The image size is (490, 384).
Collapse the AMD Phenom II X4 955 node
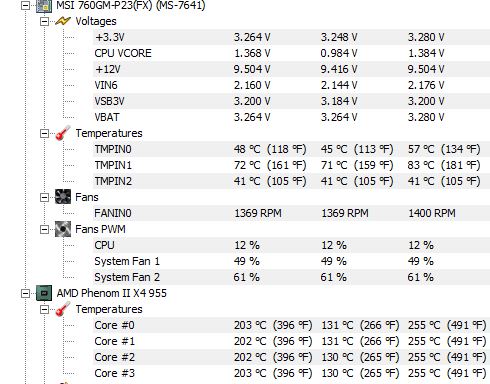(x=25, y=294)
